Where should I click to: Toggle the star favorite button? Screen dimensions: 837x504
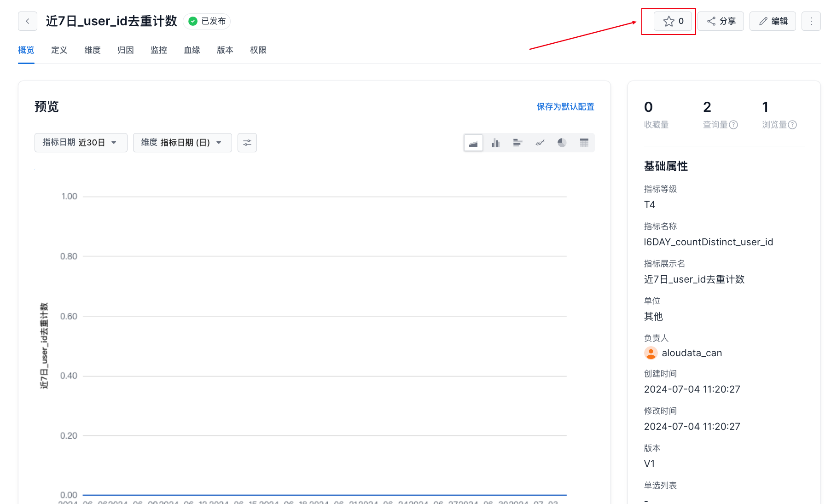coord(673,21)
